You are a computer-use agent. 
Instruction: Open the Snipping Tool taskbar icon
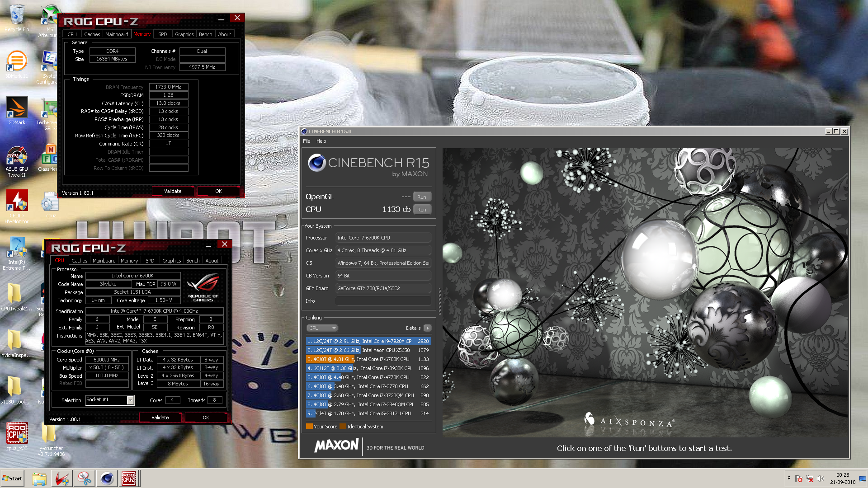(x=85, y=479)
